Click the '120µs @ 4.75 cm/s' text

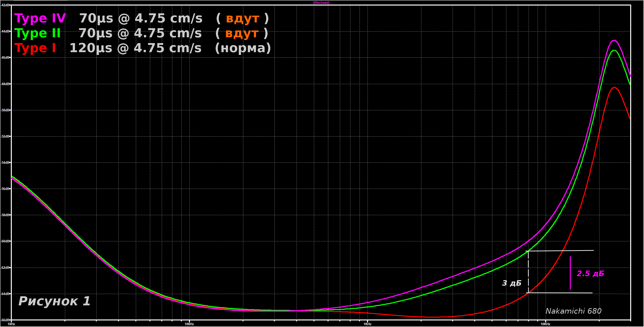click(x=135, y=48)
